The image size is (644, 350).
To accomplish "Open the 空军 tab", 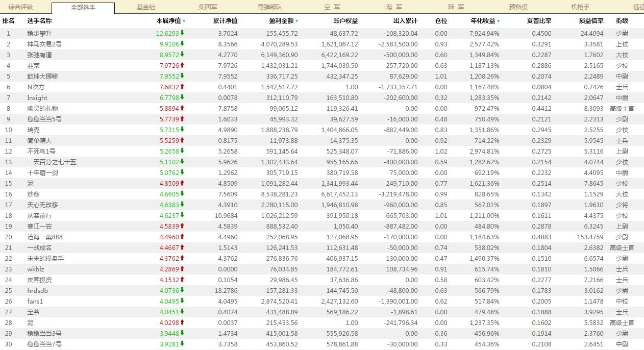I will pyautogui.click(x=332, y=7).
